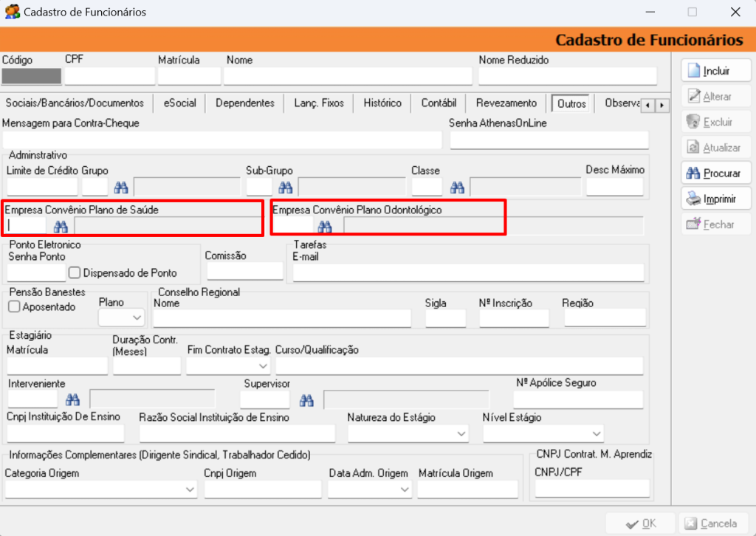
Task: Click the Limite de Crédito field
Action: [42, 187]
